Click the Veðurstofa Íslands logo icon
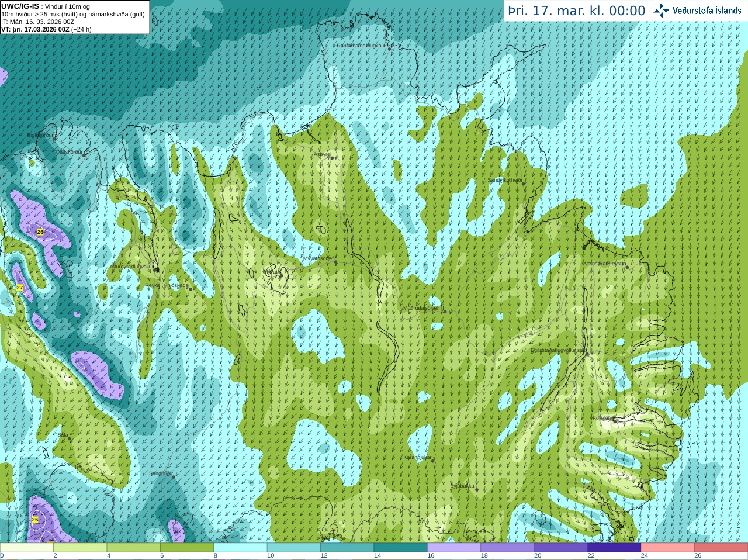Image resolution: width=748 pixels, height=560 pixels. click(x=662, y=11)
